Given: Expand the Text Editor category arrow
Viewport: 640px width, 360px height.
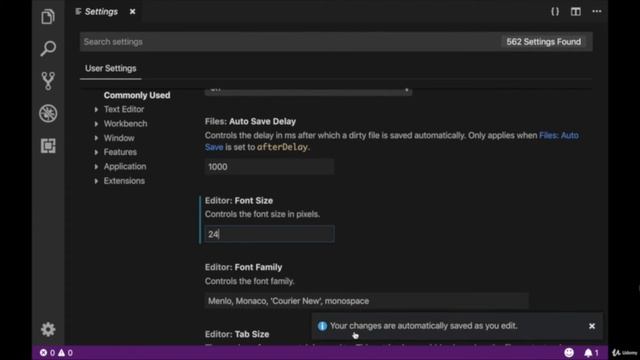Looking at the screenshot, I should [96, 109].
